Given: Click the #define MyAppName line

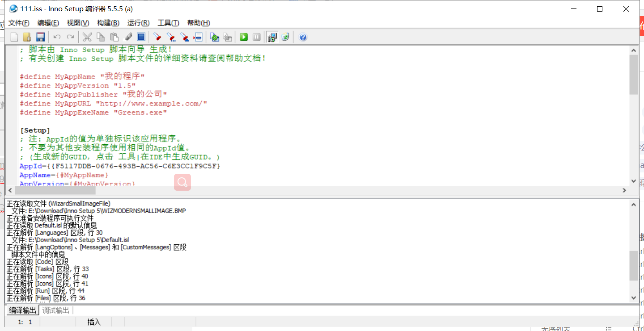Looking at the screenshot, I should tap(82, 76).
